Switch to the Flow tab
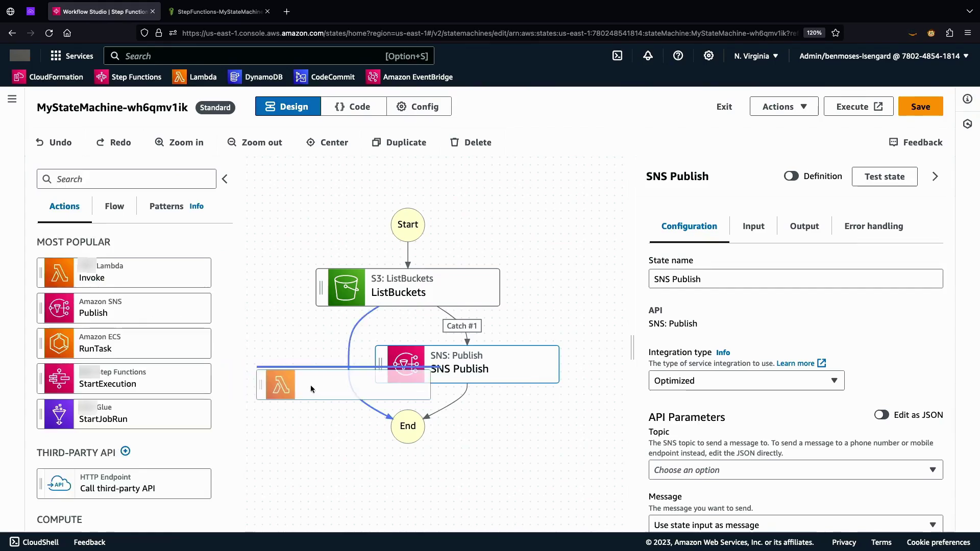 point(114,206)
